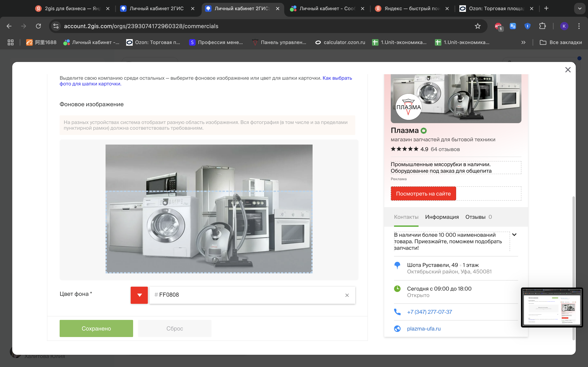Expand the promo text chevron in preview
Screen dimensions: 588x367
click(514, 235)
